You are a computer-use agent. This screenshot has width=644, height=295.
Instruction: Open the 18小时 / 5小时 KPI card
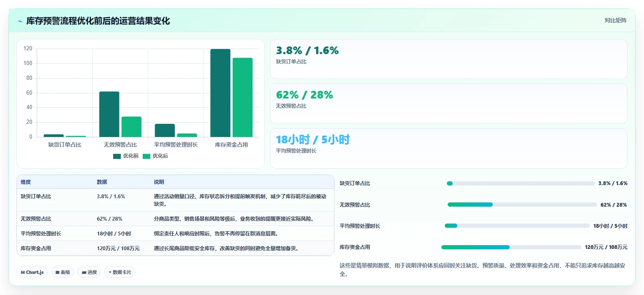point(448,148)
